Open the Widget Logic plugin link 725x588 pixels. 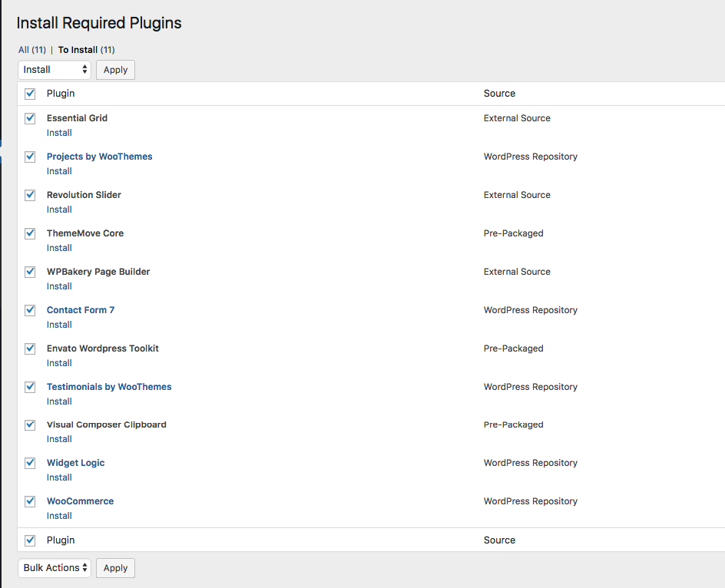[x=76, y=463]
